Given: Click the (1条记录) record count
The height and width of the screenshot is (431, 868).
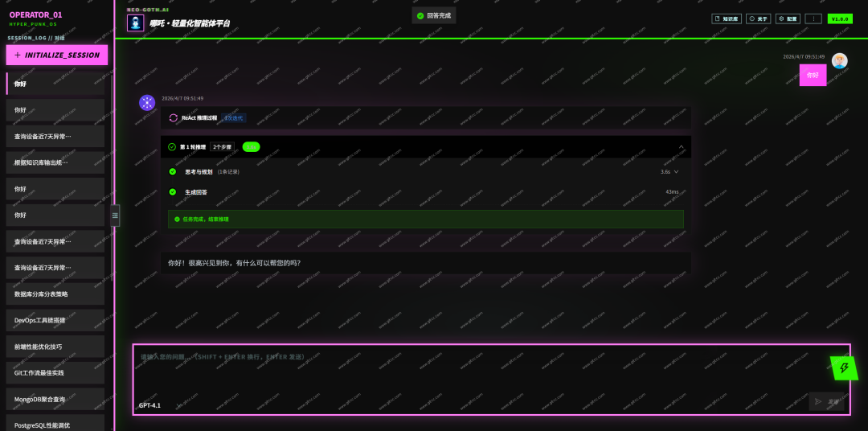Looking at the screenshot, I should pos(228,172).
